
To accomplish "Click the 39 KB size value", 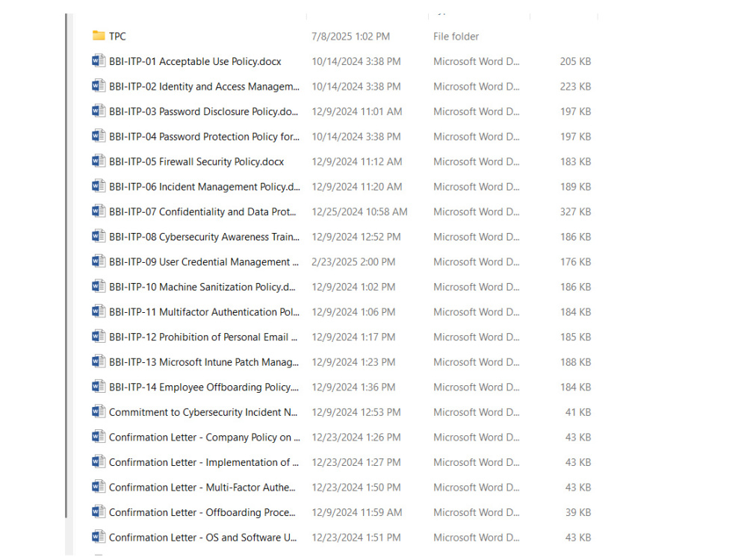I will click(578, 512).
